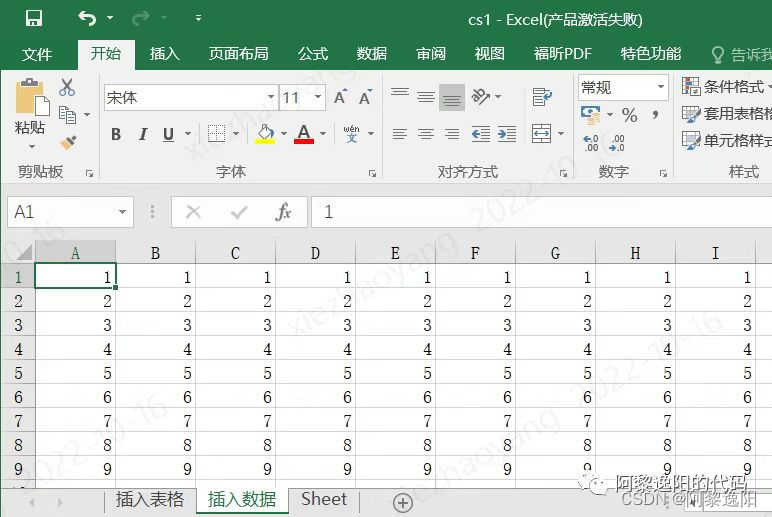Open the 视图 ribbon tab
The image size is (772, 517).
click(x=489, y=54)
